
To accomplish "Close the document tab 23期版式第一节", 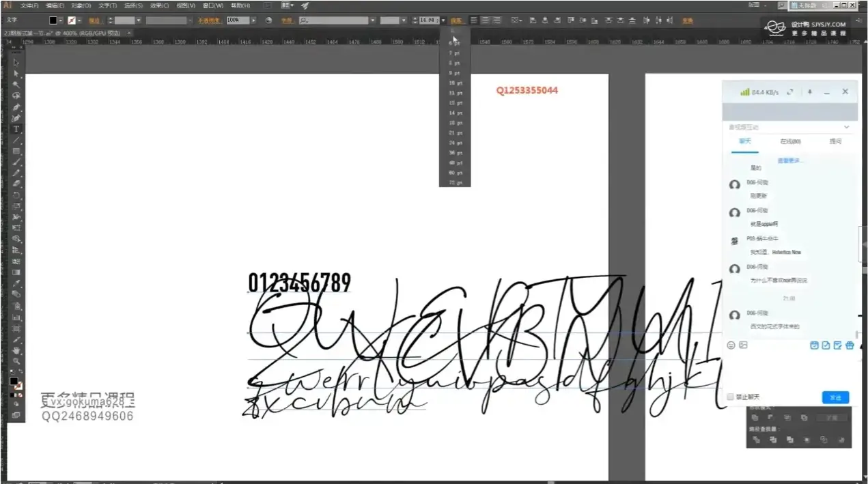I will click(128, 33).
